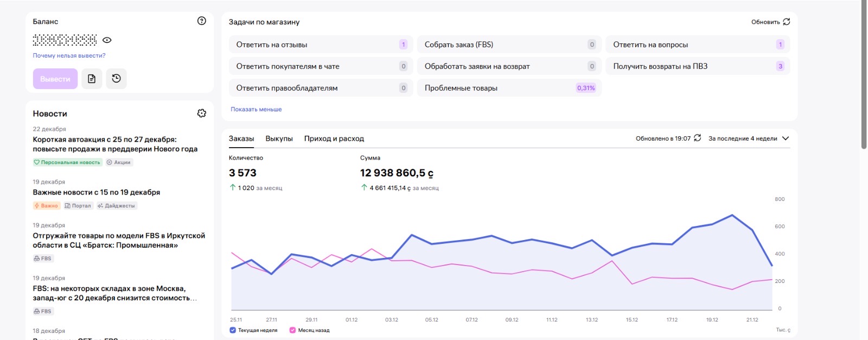
Task: Click the Важно tag under news
Action: coord(47,206)
